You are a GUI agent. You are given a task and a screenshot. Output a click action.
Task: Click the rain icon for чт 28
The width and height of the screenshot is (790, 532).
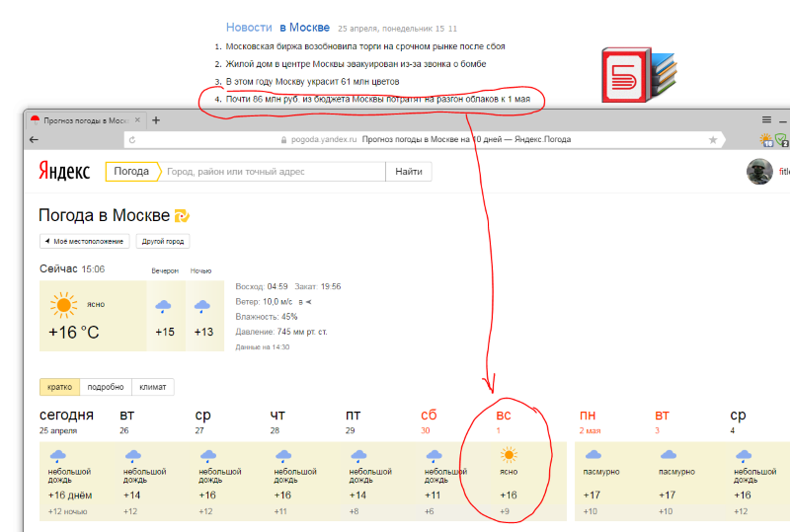coord(283,456)
